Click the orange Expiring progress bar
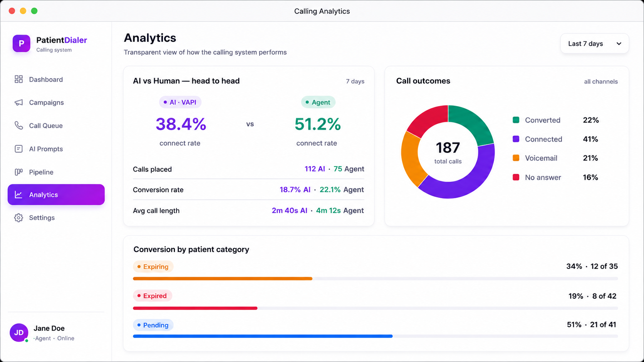 click(x=223, y=279)
